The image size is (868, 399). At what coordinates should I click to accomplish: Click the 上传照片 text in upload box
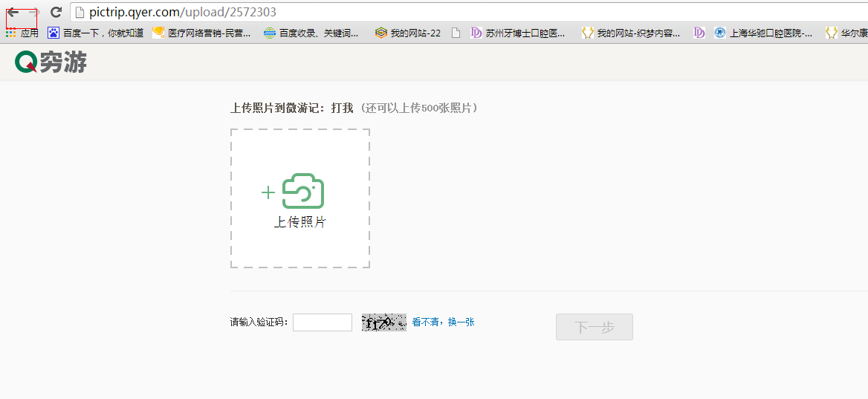(x=300, y=222)
